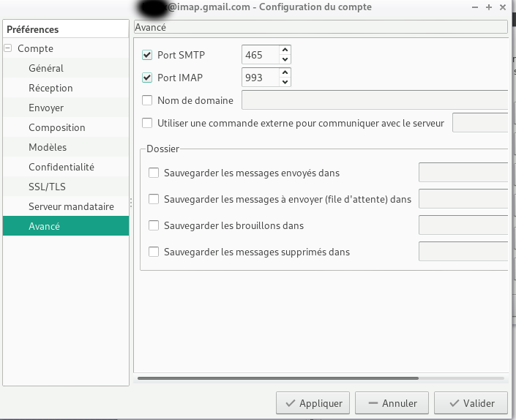Click the Préférences column header
The height and width of the screenshot is (420, 516).
(x=66, y=29)
